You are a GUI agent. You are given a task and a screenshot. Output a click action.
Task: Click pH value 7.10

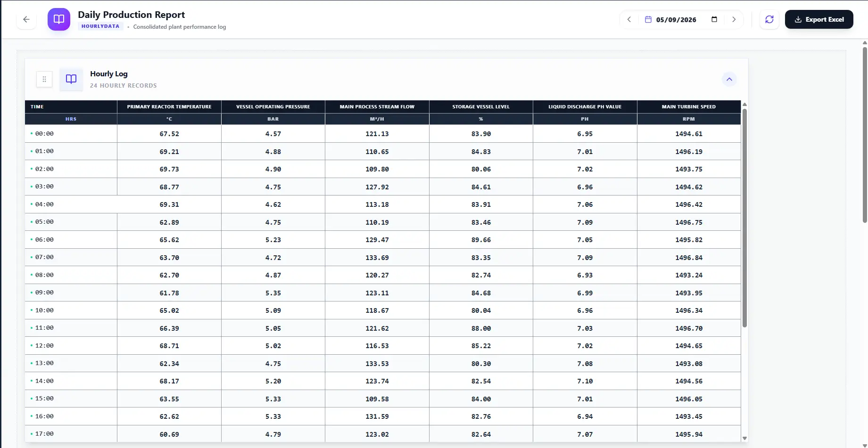pyautogui.click(x=585, y=381)
